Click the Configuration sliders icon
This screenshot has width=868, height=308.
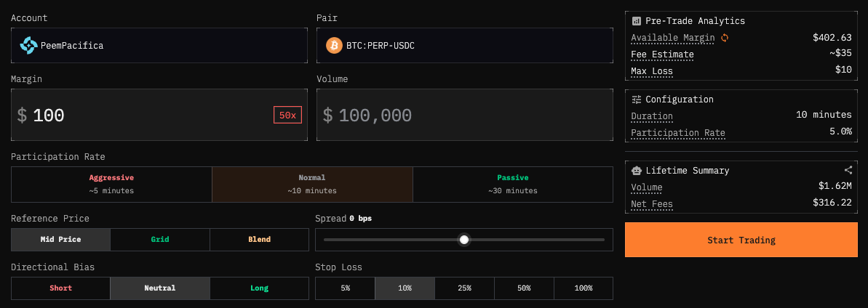(x=637, y=100)
